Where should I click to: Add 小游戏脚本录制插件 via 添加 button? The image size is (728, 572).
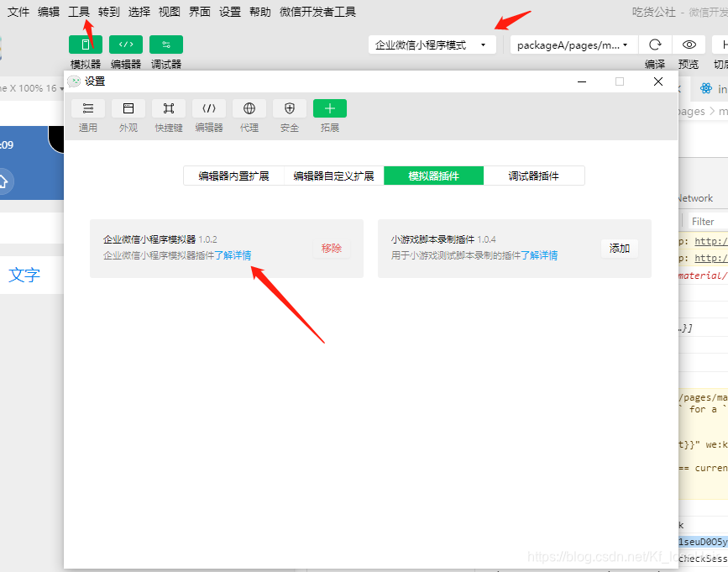pyautogui.click(x=620, y=249)
